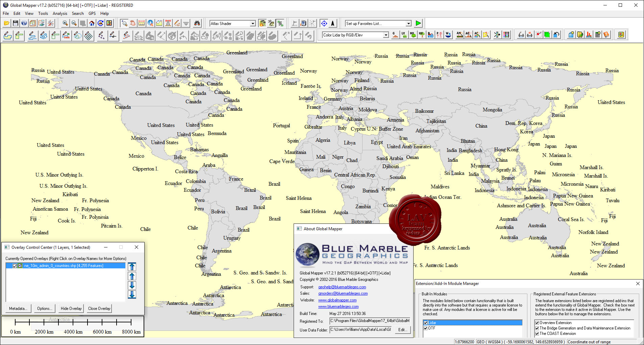Click the Close Overlay button
The image size is (644, 345).
tap(99, 309)
